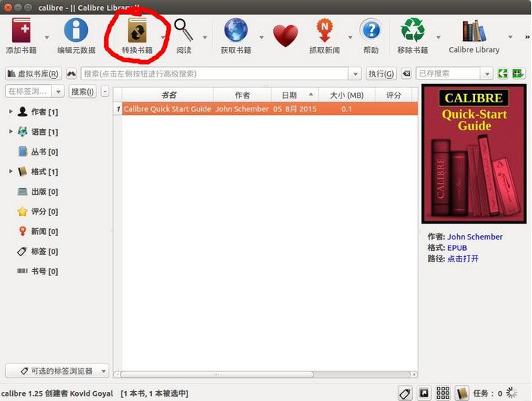Toggle cover browser icon in status bar
This screenshot has height=401, width=532.
pos(423,393)
